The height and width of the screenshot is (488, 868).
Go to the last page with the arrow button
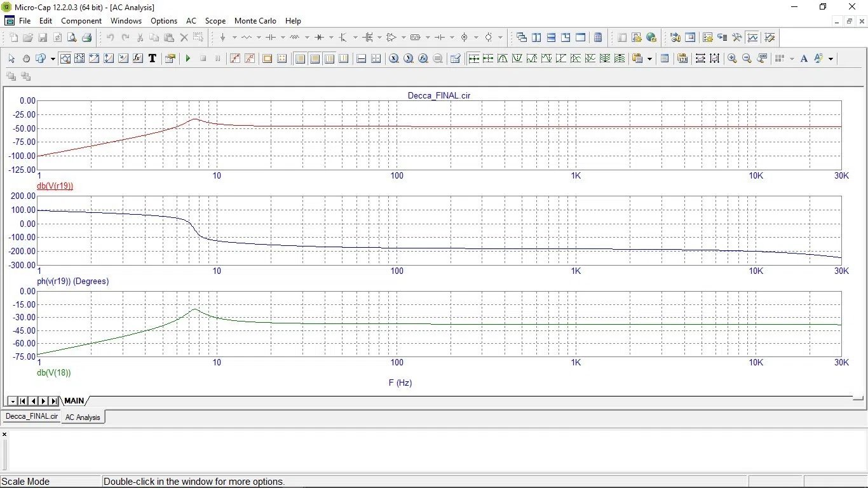(54, 401)
